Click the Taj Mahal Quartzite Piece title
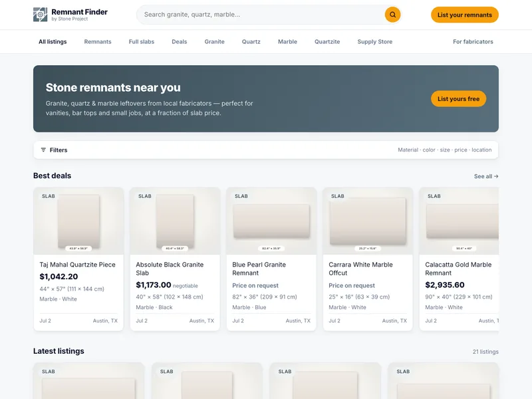This screenshot has width=532, height=399. tap(77, 265)
